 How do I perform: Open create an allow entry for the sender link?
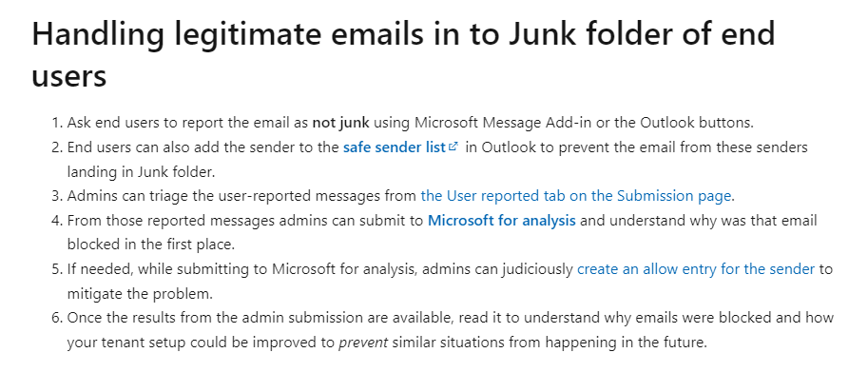696,269
